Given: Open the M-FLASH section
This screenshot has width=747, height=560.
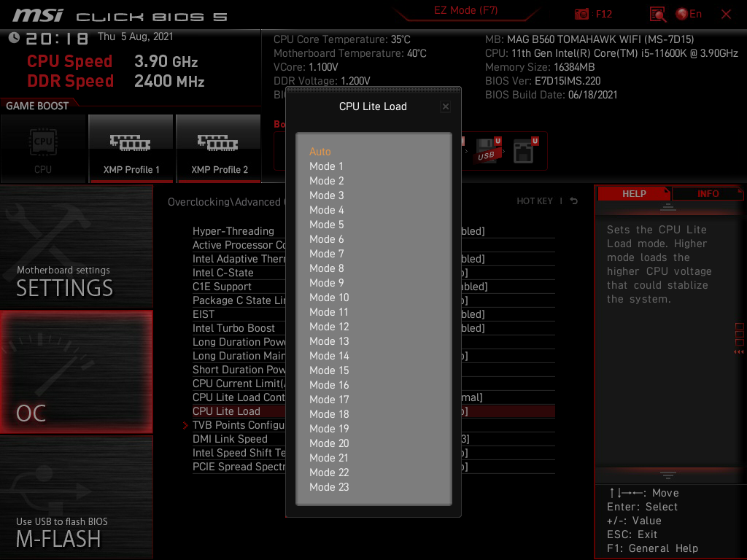Looking at the screenshot, I should point(76,497).
